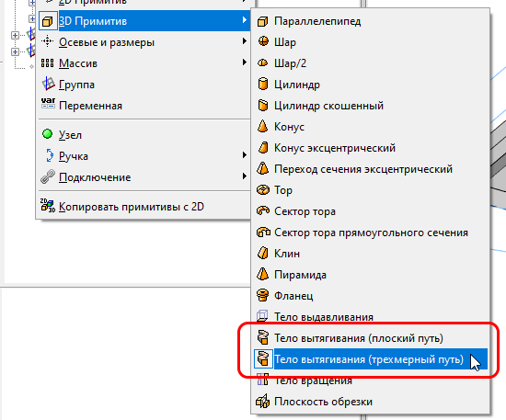Click the Массив grid icon
Image resolution: width=506 pixels, height=420 pixels.
pyautogui.click(x=47, y=62)
